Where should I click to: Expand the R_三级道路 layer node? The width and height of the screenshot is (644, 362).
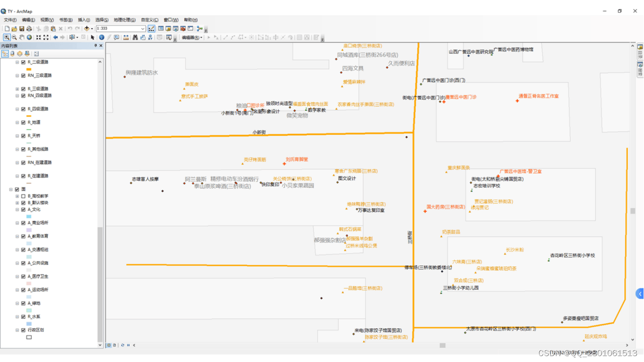pyautogui.click(x=17, y=89)
